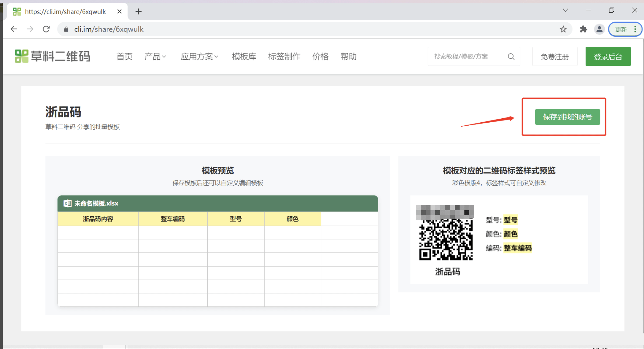The image size is (644, 349).
Task: Open a new tab with plus icon
Action: click(138, 12)
